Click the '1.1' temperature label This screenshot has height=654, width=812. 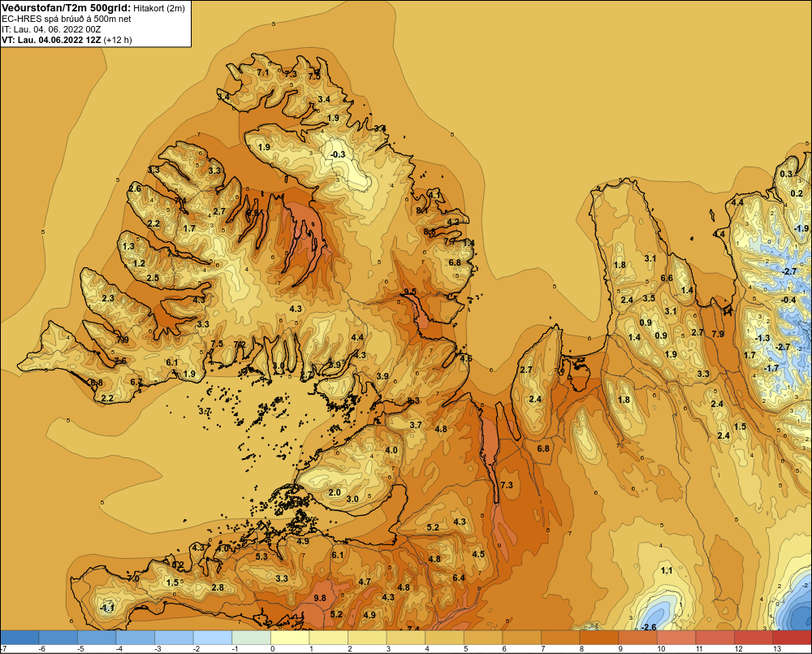click(667, 570)
